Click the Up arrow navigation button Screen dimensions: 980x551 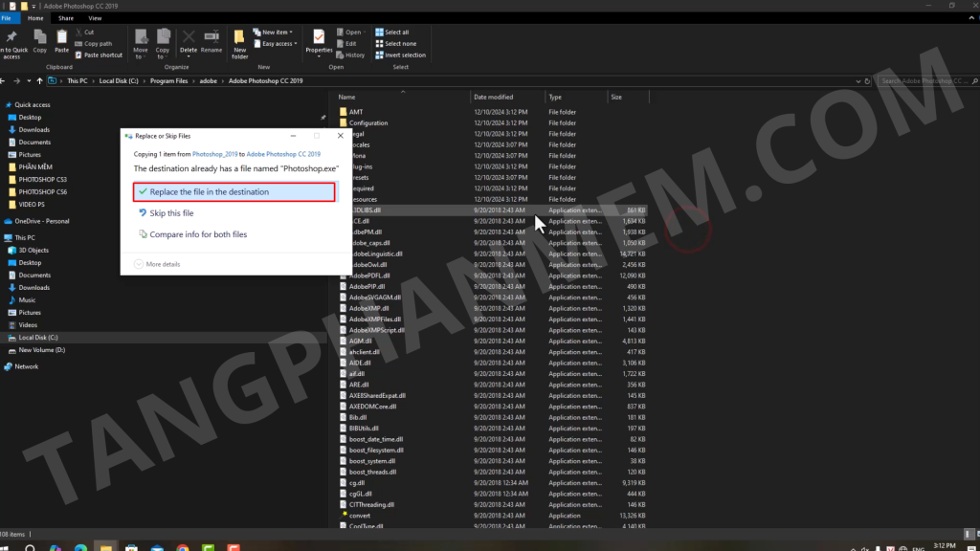click(39, 81)
